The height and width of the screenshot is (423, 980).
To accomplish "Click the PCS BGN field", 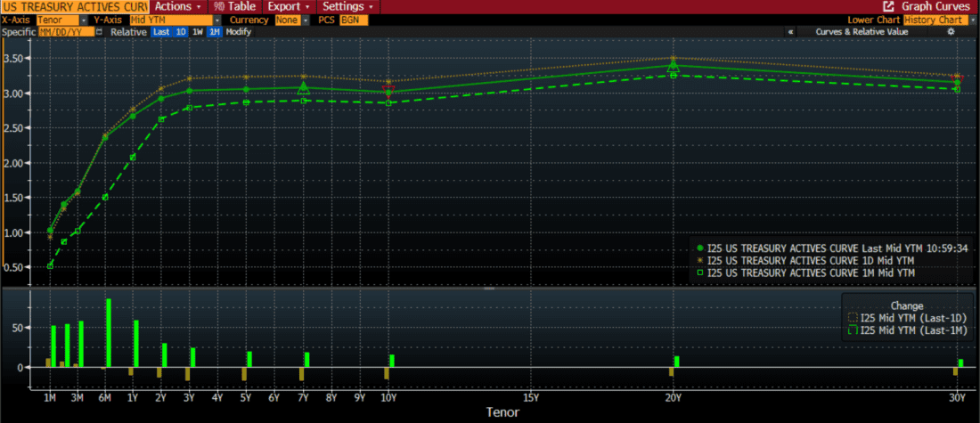I will 354,20.
